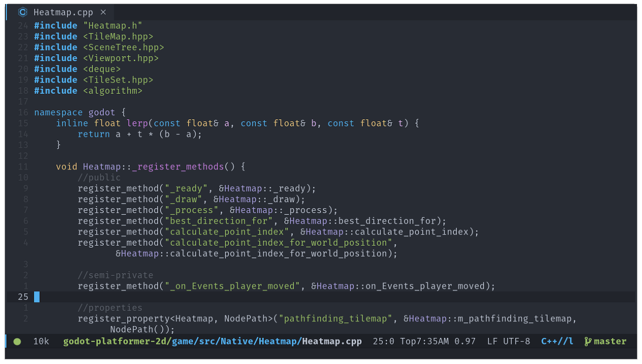Click the <TileSet.hpp> include
Screen dimensions: 642x364
tap(118, 80)
